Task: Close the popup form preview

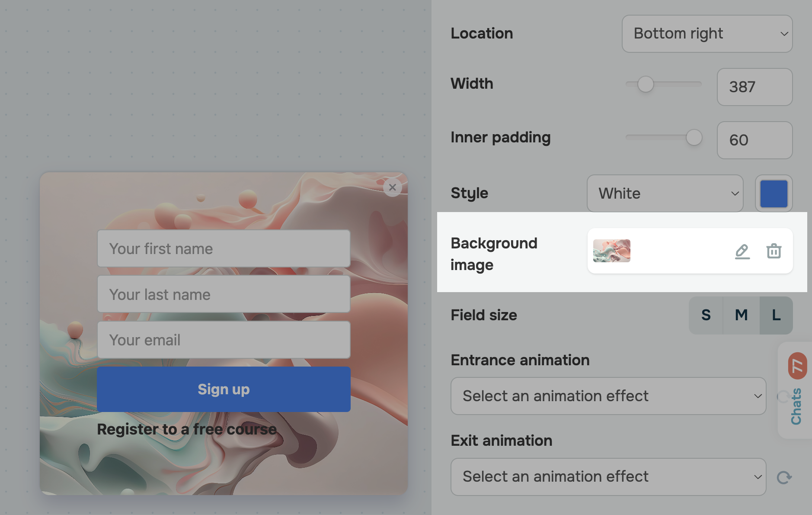Action: pyautogui.click(x=392, y=187)
